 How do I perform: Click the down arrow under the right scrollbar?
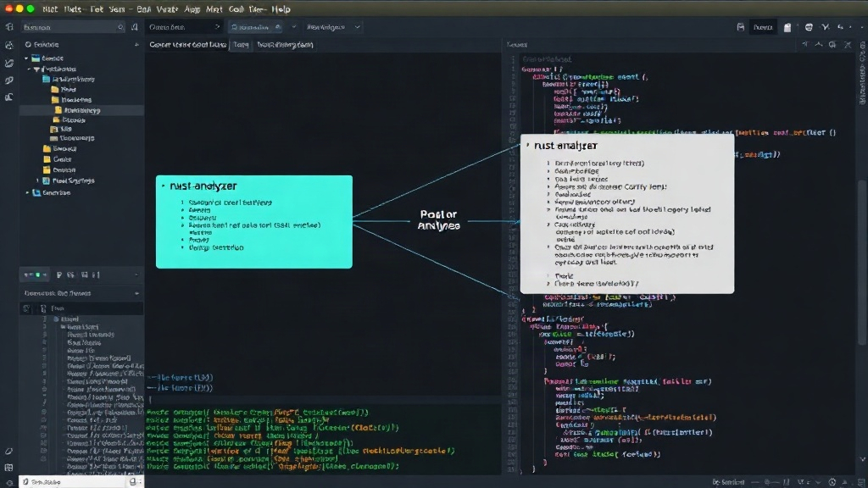click(x=862, y=459)
